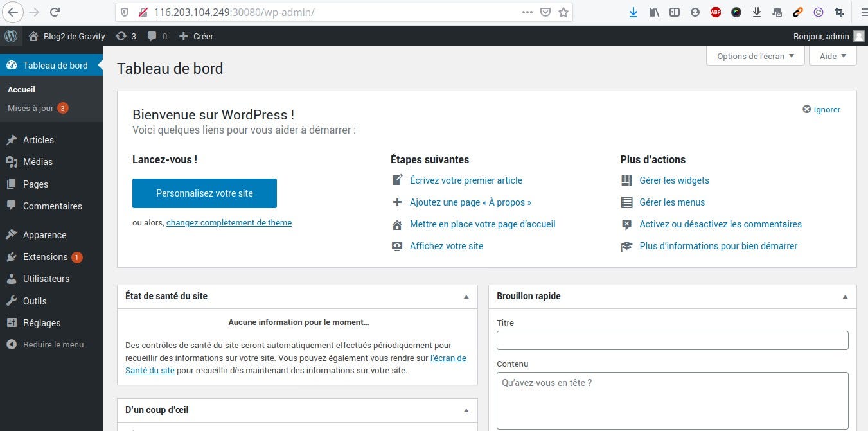This screenshot has height=431, width=868.
Task: Open the Firefox Library icon
Action: pos(654,12)
